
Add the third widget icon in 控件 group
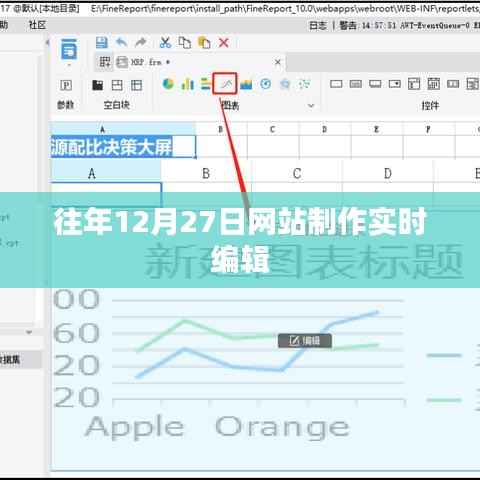pyautogui.click(x=375, y=84)
